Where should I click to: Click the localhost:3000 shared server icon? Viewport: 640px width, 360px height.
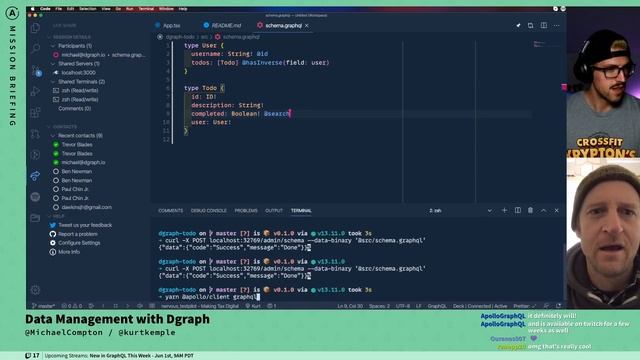56,73
